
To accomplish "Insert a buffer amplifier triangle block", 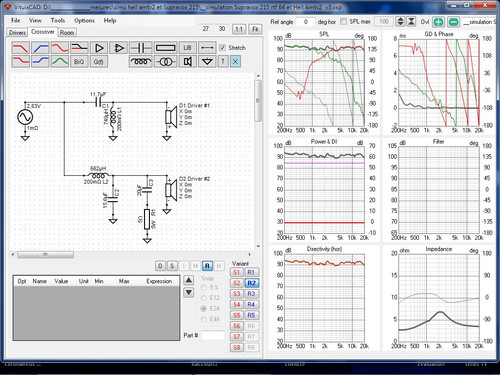I will 99,48.
